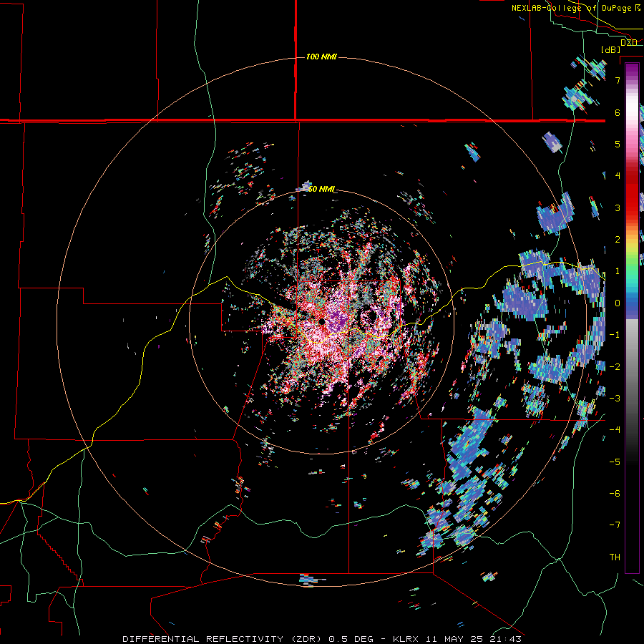Screen dimensions: 644x644
Task: Click the "-2" value on the color scale
Action: [615, 367]
